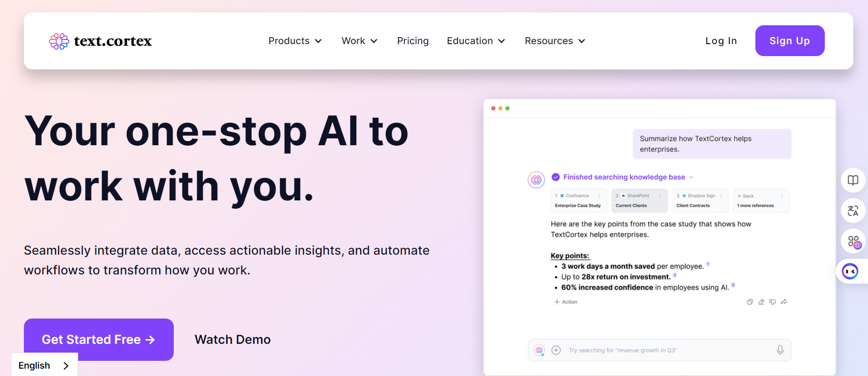This screenshot has width=868, height=376.
Task: Click the thumbs-down icon under the response
Action: pos(772,302)
